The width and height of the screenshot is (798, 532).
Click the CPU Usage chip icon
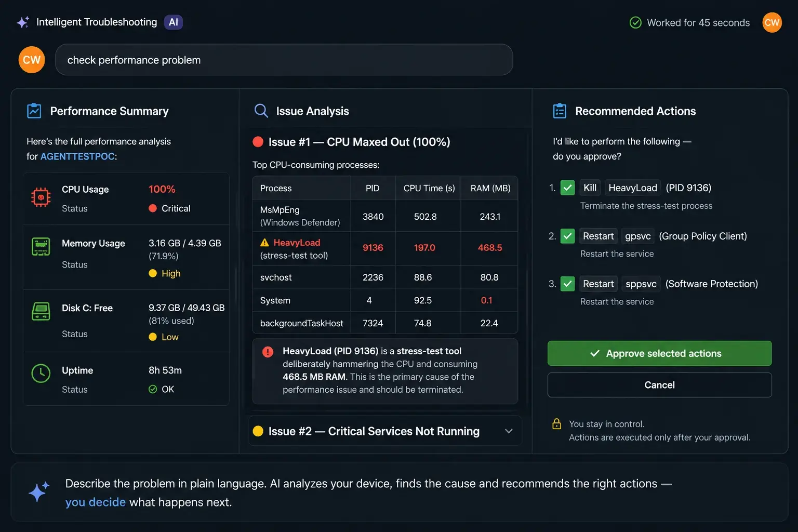[x=41, y=197]
